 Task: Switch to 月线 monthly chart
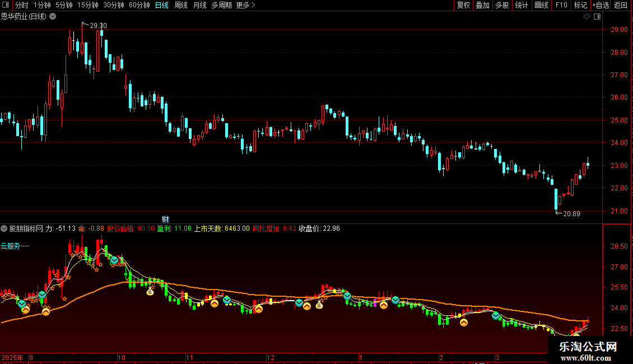(x=199, y=5)
